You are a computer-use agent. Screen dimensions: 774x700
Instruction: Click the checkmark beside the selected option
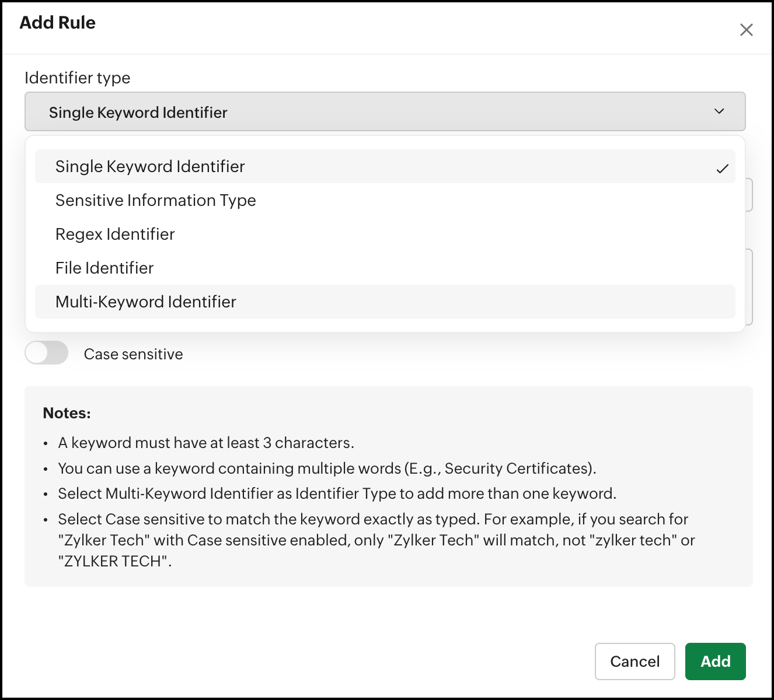tap(722, 169)
